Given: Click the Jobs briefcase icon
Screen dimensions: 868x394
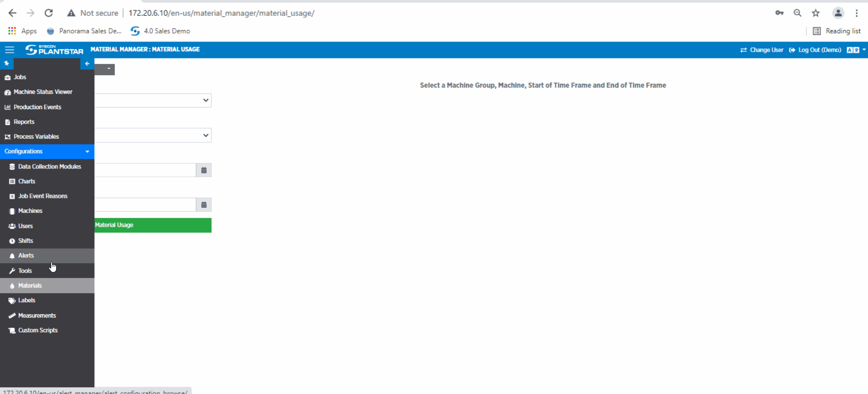Looking at the screenshot, I should point(7,77).
